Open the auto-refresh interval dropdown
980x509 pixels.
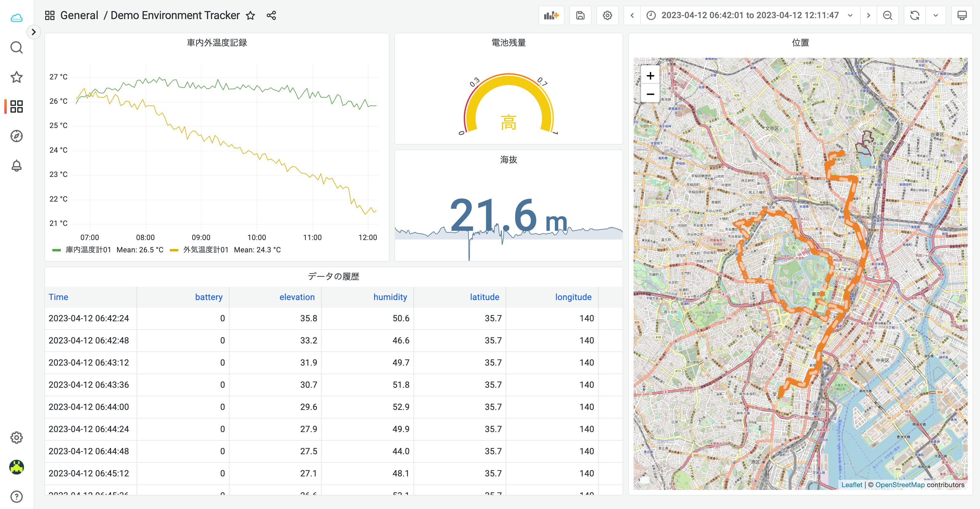point(936,15)
